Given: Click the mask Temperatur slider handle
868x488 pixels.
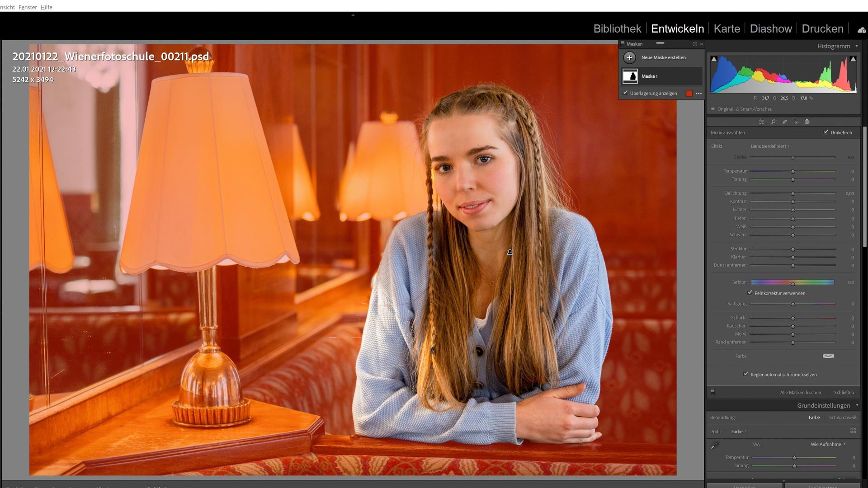Looking at the screenshot, I should [x=793, y=171].
